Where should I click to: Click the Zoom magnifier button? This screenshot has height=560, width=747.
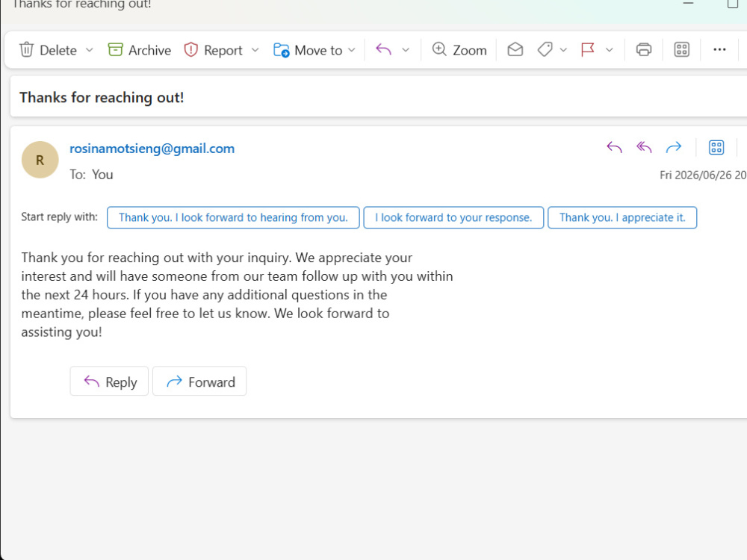click(459, 50)
